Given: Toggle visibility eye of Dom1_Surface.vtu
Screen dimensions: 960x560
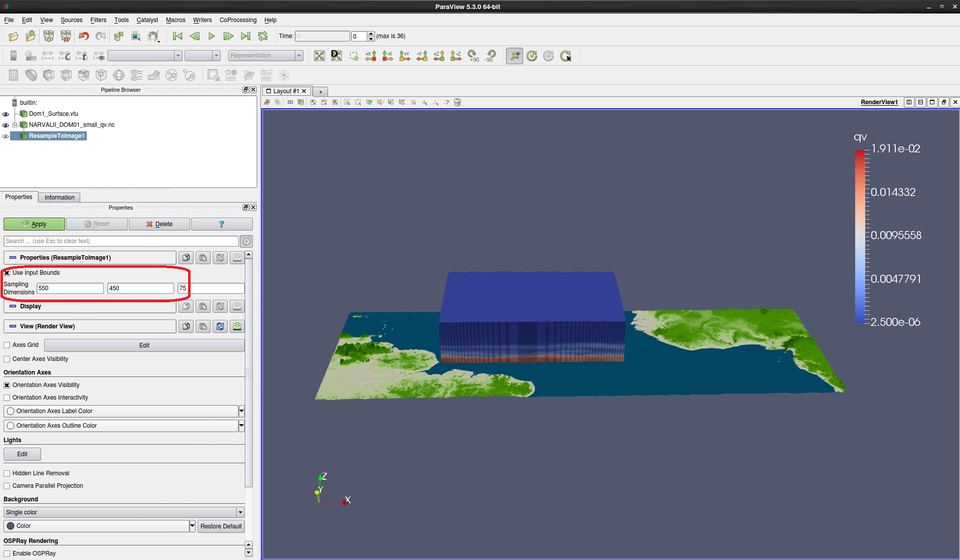Looking at the screenshot, I should [x=6, y=114].
